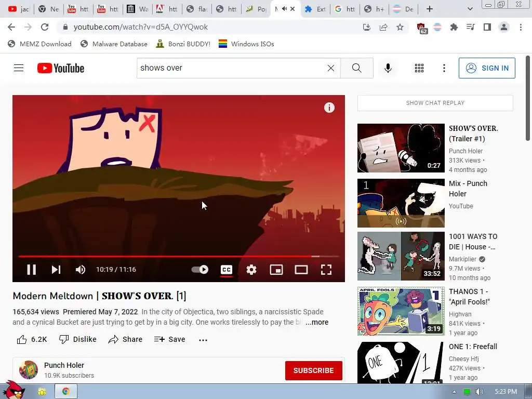Open uBlock extension icon showing 62

(x=422, y=28)
